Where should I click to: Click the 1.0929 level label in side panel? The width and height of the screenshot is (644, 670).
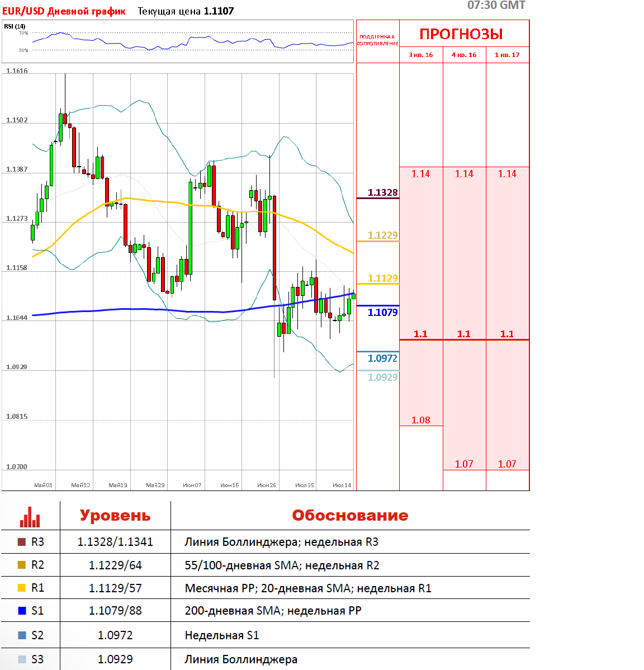tap(382, 378)
